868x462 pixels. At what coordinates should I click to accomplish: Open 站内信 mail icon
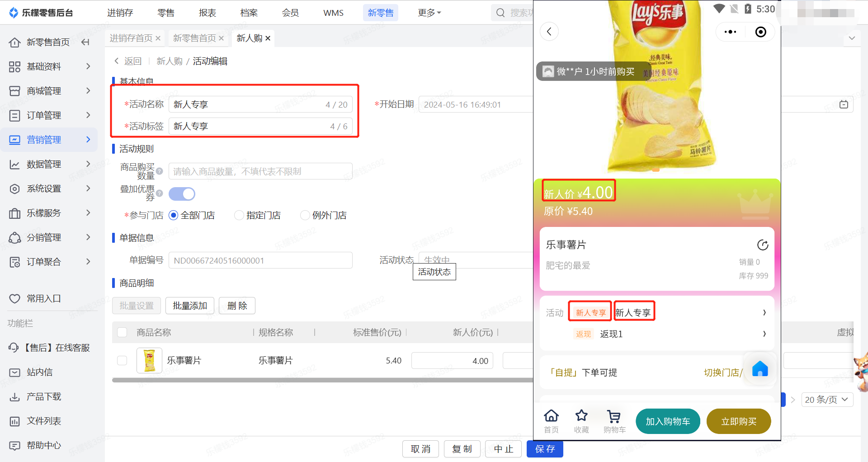14,372
